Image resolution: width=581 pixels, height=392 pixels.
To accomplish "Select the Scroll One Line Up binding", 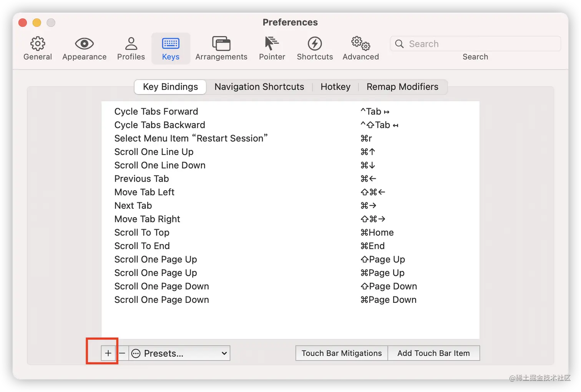I will [290, 152].
